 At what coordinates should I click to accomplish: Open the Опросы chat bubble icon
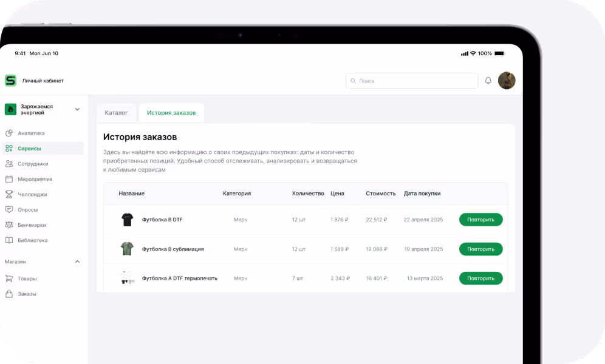pyautogui.click(x=9, y=209)
